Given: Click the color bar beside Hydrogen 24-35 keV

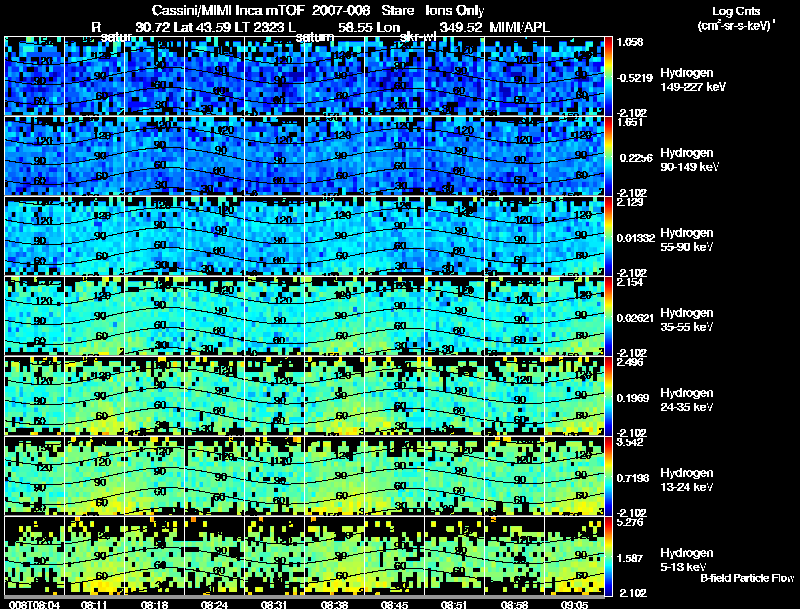Looking at the screenshot, I should tap(608, 396).
